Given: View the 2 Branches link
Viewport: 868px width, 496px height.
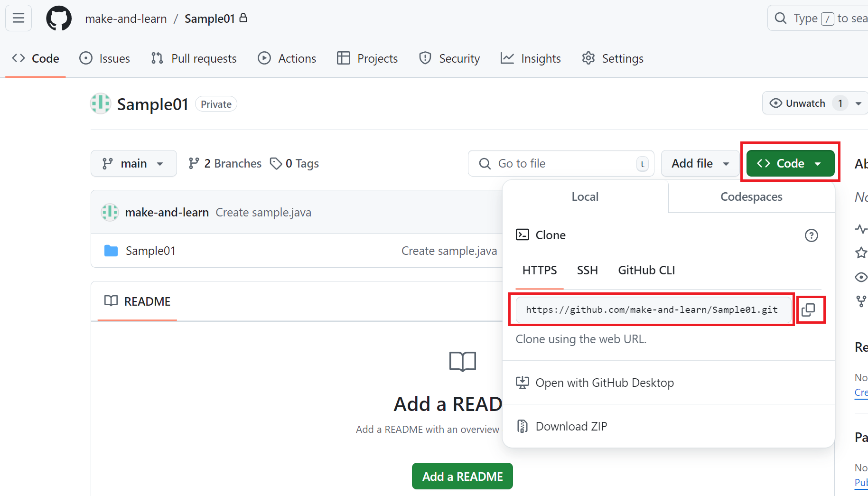Looking at the screenshot, I should [225, 163].
